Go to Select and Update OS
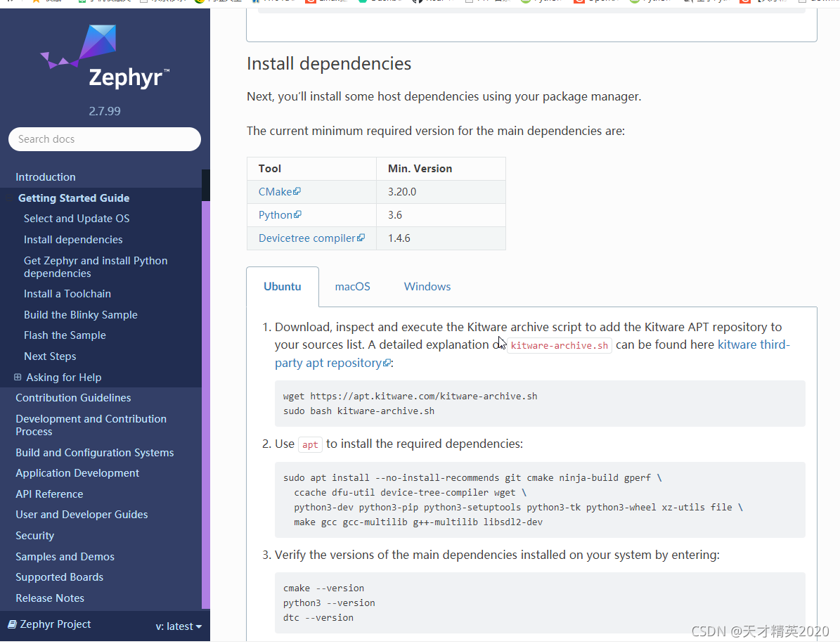 coord(77,219)
